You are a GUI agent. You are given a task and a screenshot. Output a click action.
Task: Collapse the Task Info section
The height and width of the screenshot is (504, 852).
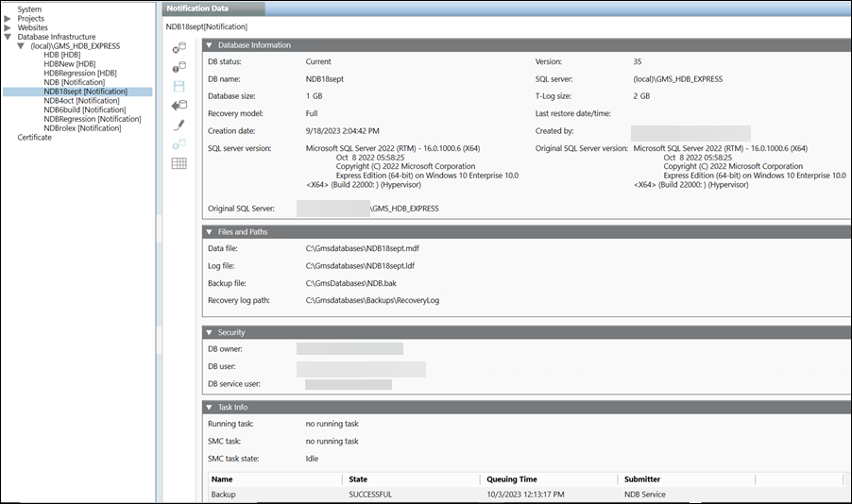click(x=209, y=408)
